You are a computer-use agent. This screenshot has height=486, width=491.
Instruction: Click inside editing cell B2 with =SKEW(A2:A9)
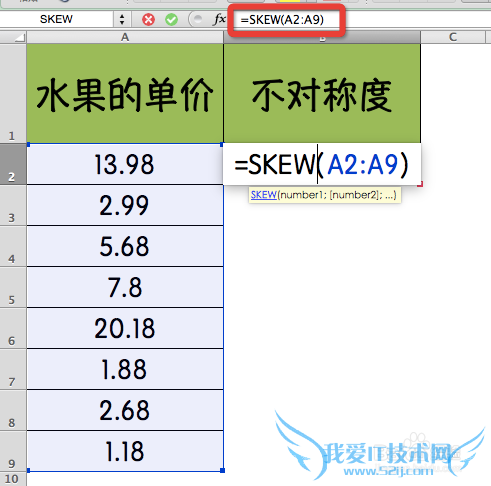(322, 164)
